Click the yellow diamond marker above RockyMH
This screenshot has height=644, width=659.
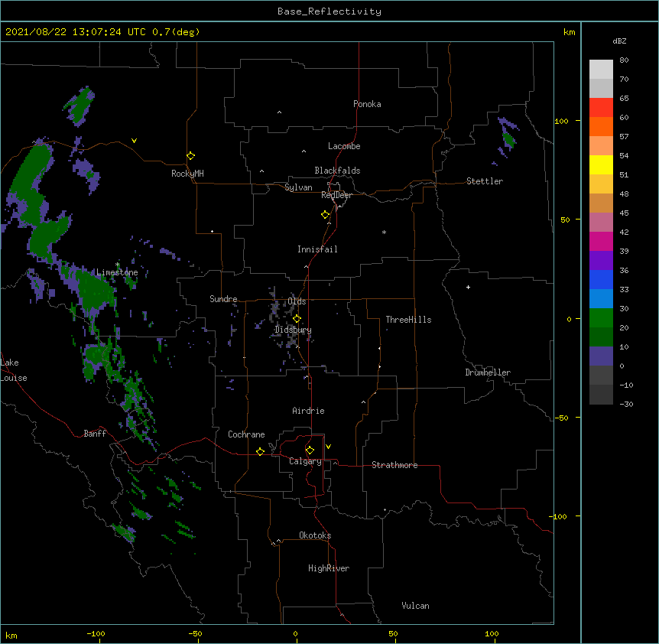tap(190, 156)
